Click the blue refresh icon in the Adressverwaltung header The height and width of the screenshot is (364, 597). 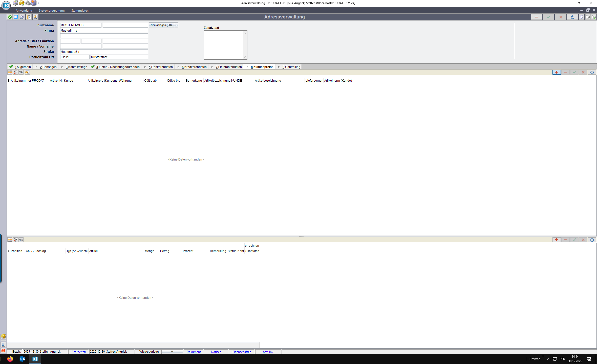click(x=572, y=17)
